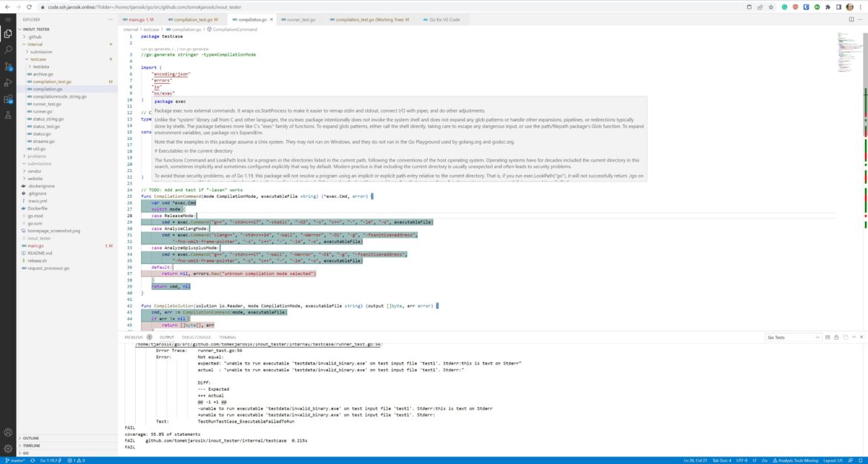Select the Dockerfile in the Explorer
868x464 pixels.
(39, 208)
